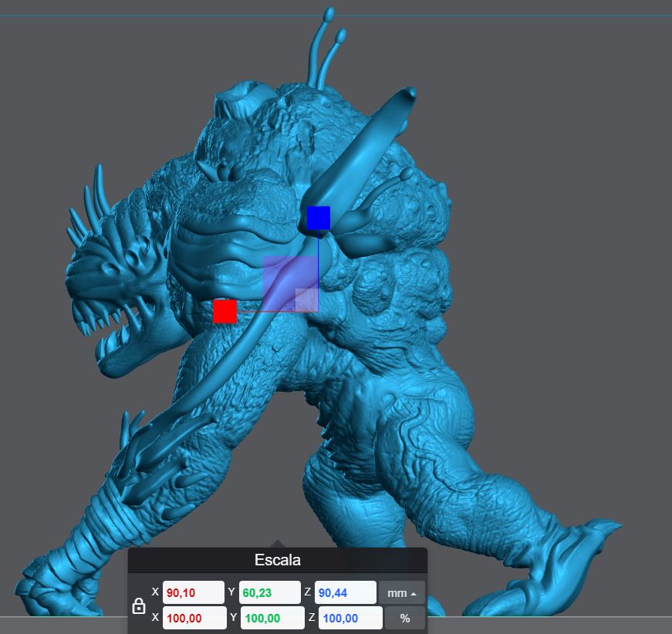The height and width of the screenshot is (634, 672).
Task: Click the X percentage scale field
Action: coord(194,618)
